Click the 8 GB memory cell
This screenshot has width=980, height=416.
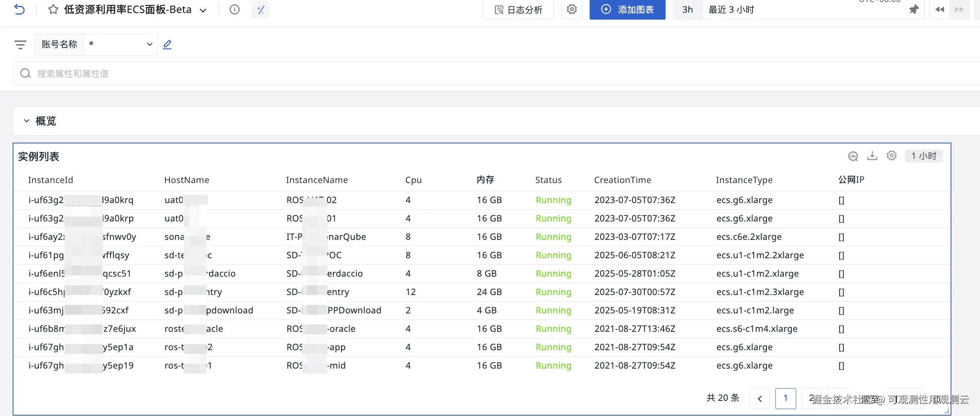click(x=487, y=274)
